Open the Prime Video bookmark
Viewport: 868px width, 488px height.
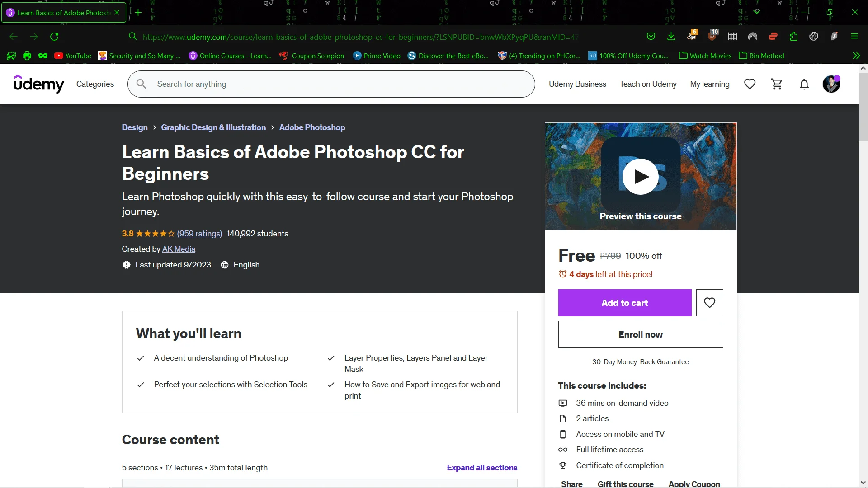pyautogui.click(x=377, y=56)
